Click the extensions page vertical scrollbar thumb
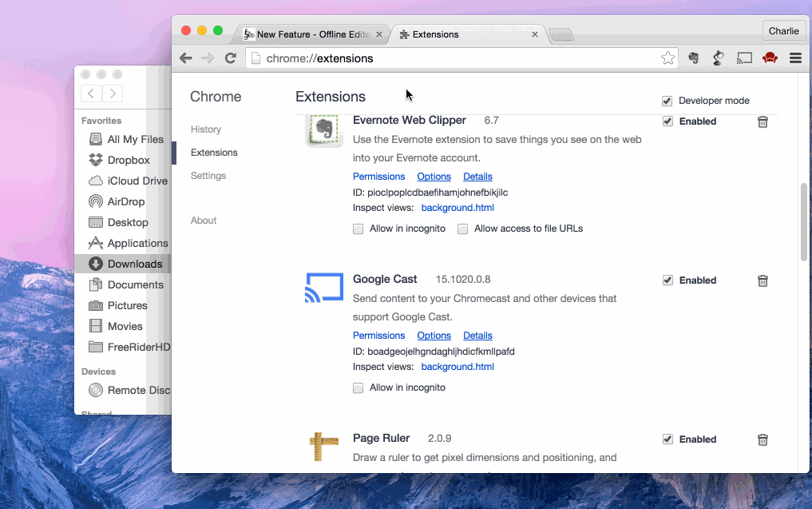The width and height of the screenshot is (812, 509). [804, 222]
